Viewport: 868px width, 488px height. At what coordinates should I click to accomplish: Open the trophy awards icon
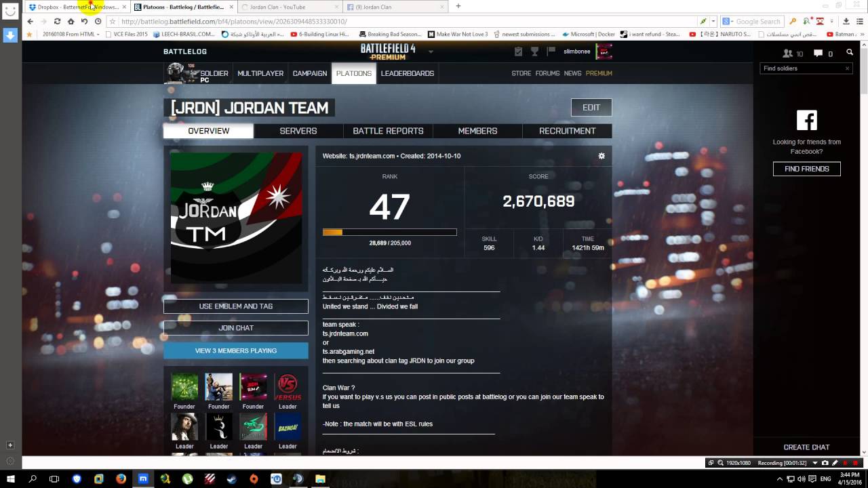pyautogui.click(x=534, y=52)
